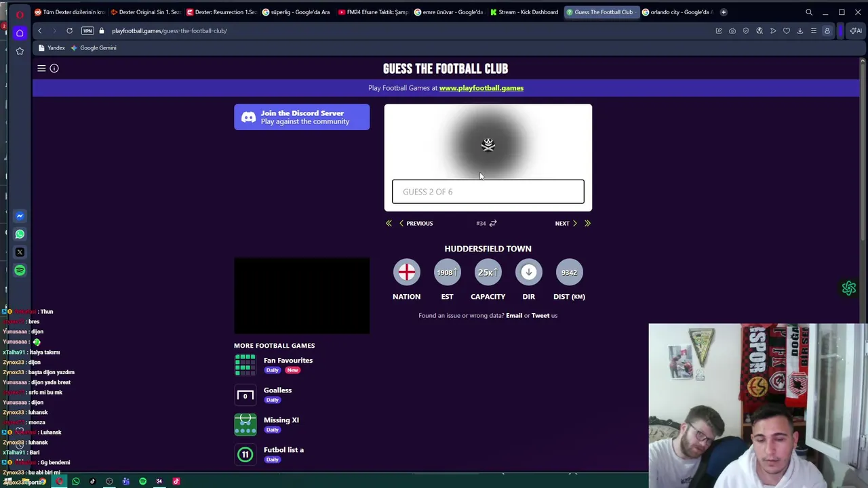Open Opera Messenger in sidebar
The image size is (868, 488).
(x=20, y=216)
